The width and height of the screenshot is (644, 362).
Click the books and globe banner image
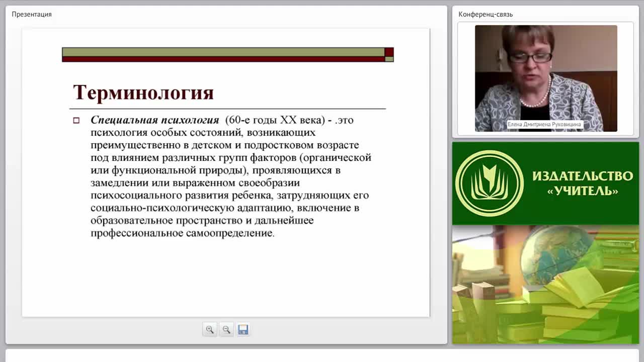pyautogui.click(x=545, y=285)
